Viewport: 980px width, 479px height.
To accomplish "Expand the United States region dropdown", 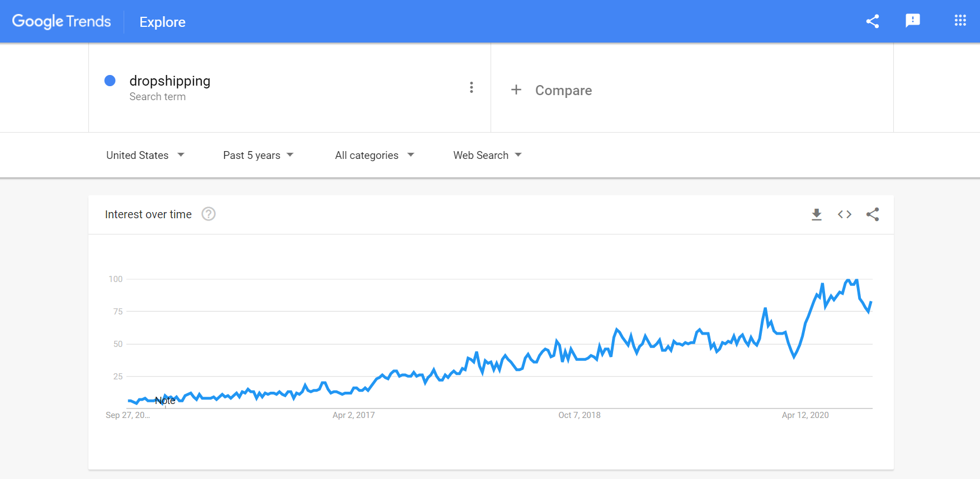I will pyautogui.click(x=145, y=155).
